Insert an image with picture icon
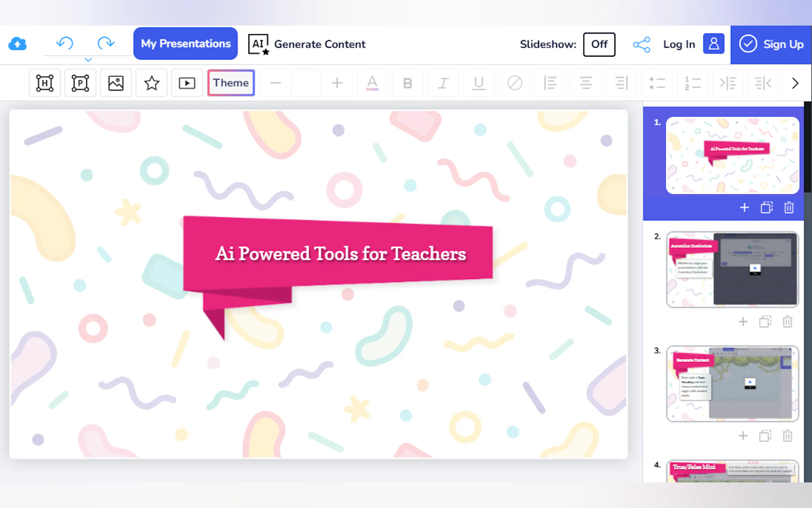This screenshot has width=812, height=508. (x=116, y=83)
